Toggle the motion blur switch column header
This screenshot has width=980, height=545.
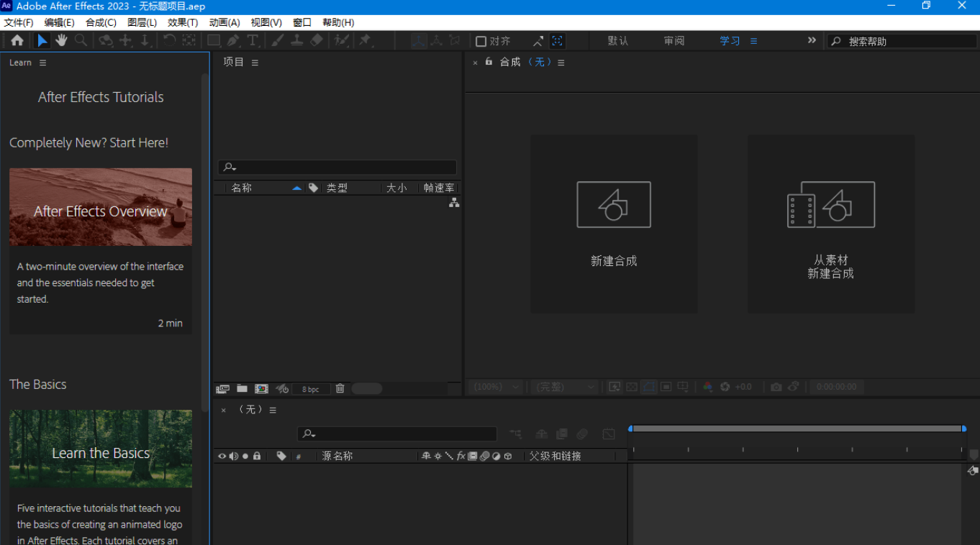click(484, 456)
